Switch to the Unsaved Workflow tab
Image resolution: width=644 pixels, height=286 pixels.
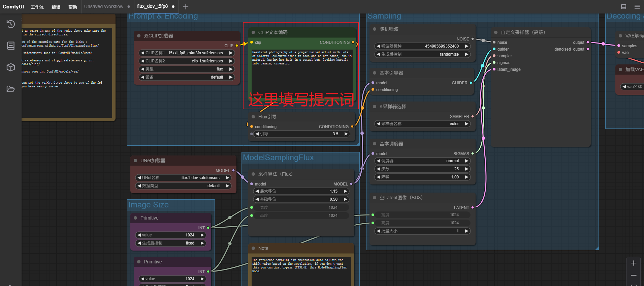tap(104, 6)
